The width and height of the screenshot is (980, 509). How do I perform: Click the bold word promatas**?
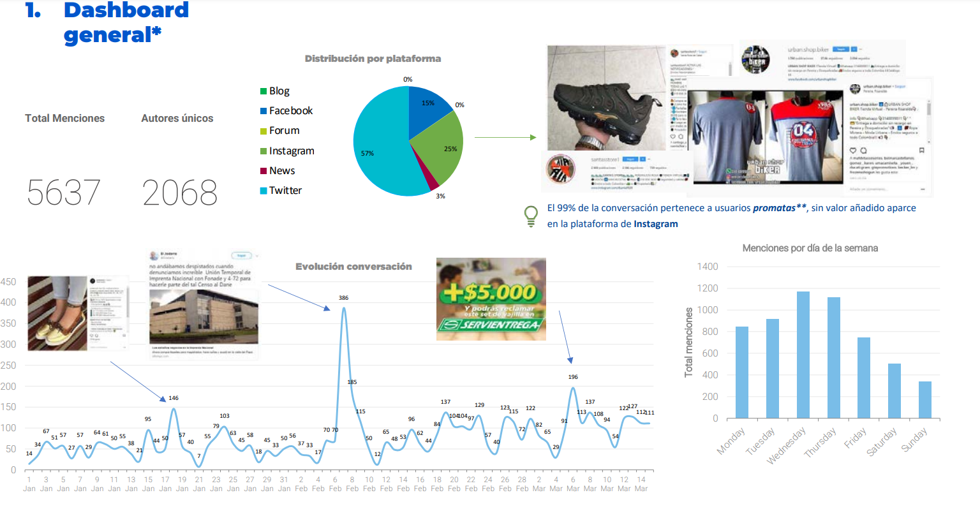(780, 208)
